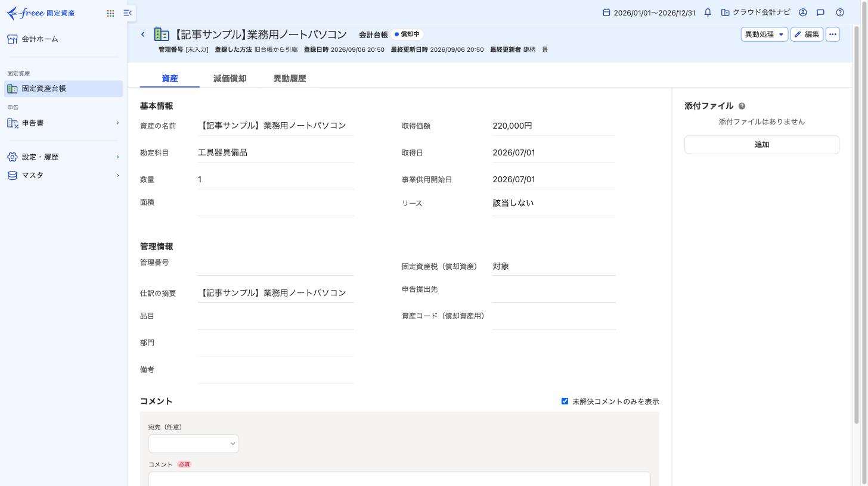Collapse the sidebar with the menu icon
Viewport: 868px width, 486px height.
coord(128,13)
